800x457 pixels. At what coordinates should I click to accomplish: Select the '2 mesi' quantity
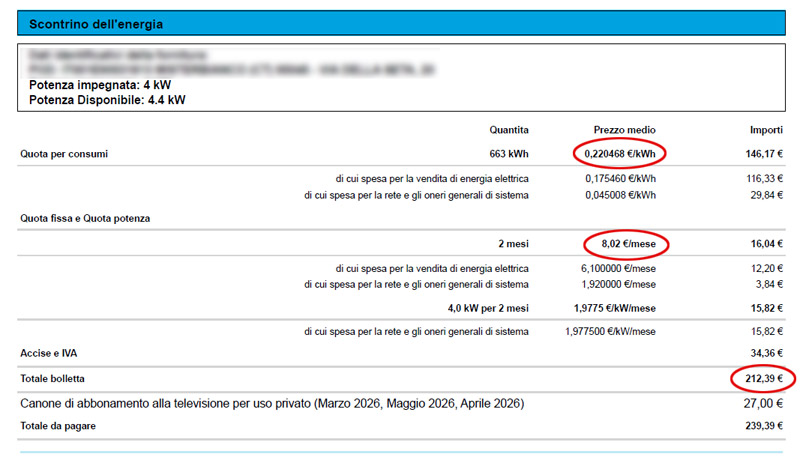click(x=513, y=244)
